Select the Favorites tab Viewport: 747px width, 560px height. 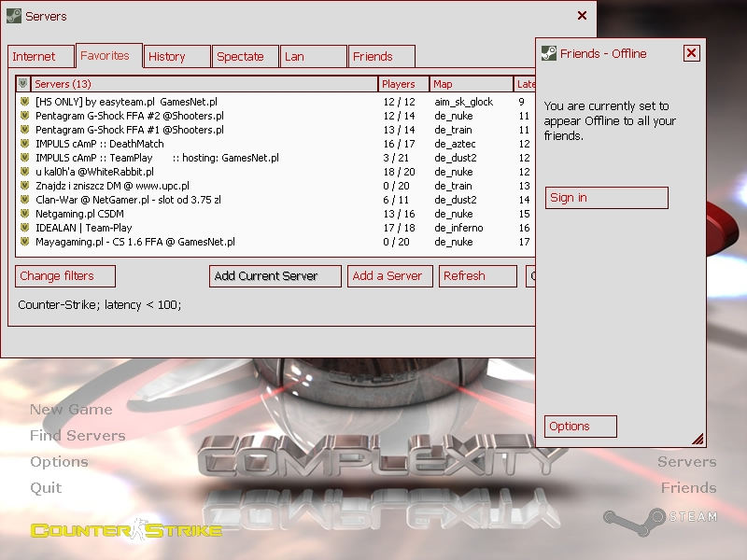coord(109,56)
